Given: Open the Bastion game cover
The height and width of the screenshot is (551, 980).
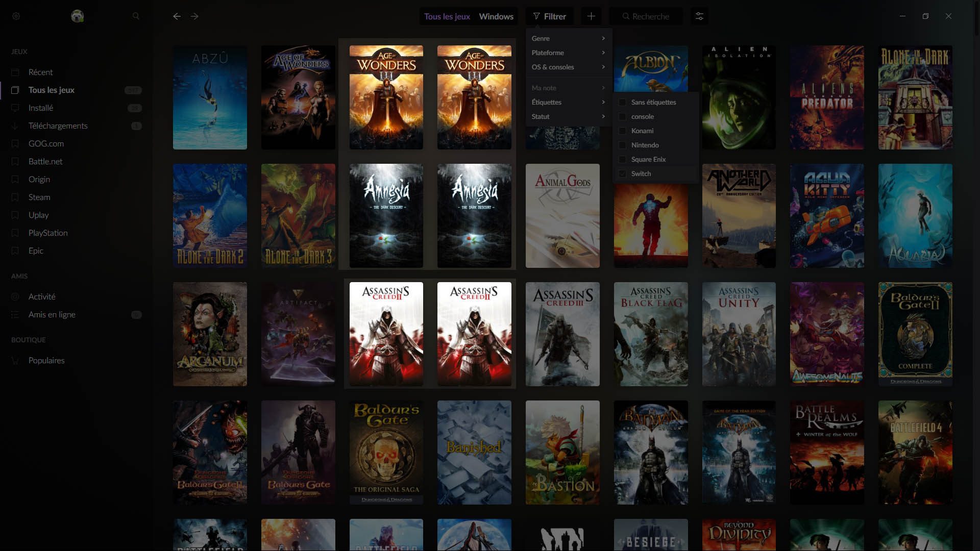Looking at the screenshot, I should click(x=562, y=453).
